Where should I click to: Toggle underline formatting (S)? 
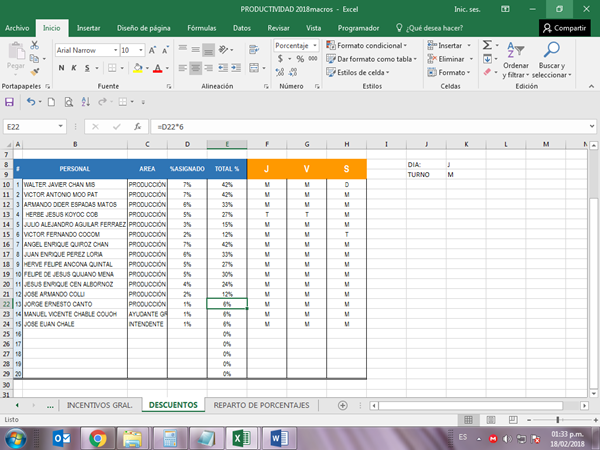[x=88, y=68]
